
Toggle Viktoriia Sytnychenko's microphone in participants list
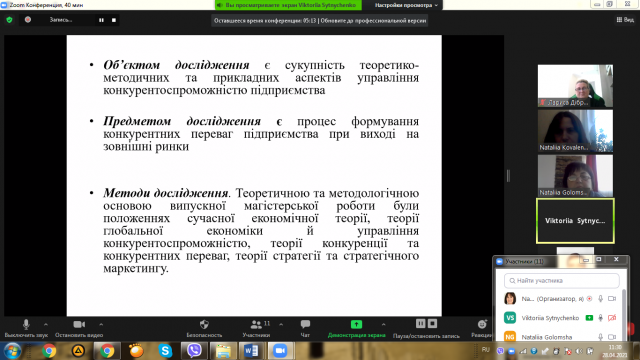tap(600, 318)
